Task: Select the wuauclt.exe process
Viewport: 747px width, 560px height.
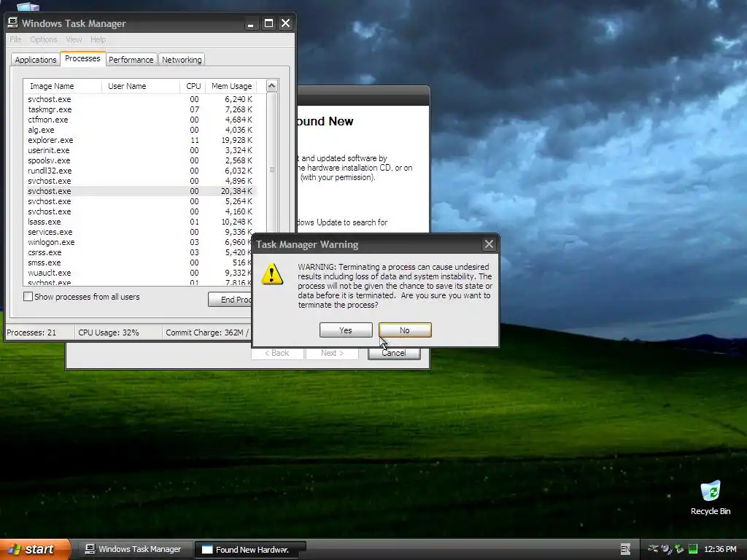Action: click(x=139, y=273)
